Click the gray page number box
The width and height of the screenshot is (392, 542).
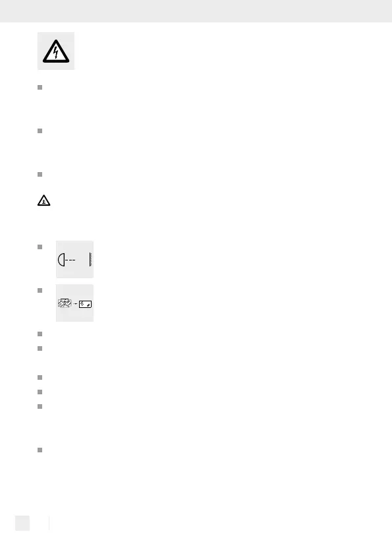(22, 523)
